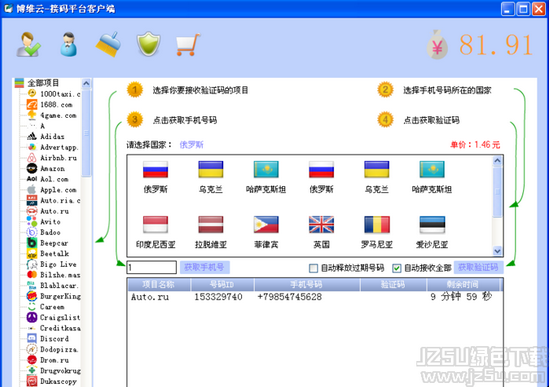Click country list scroll down arrow
The image size is (550, 387).
pos(497,251)
